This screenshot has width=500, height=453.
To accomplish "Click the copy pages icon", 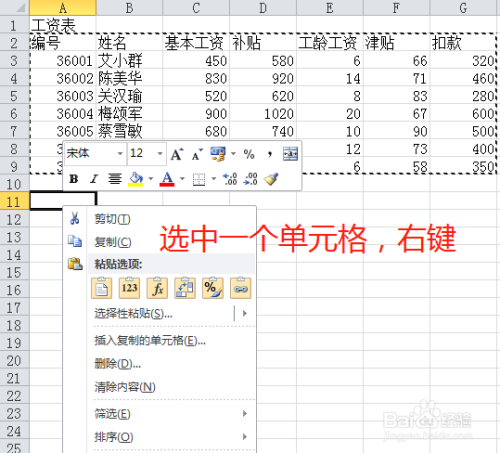I will pos(75,241).
